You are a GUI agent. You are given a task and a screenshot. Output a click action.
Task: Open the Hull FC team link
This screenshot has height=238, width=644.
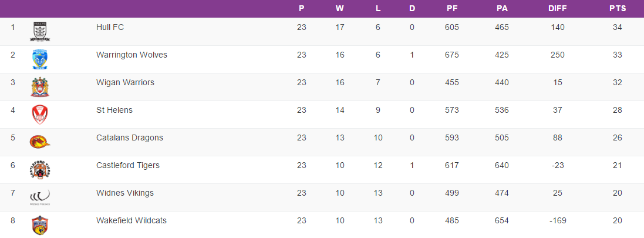pyautogui.click(x=110, y=27)
